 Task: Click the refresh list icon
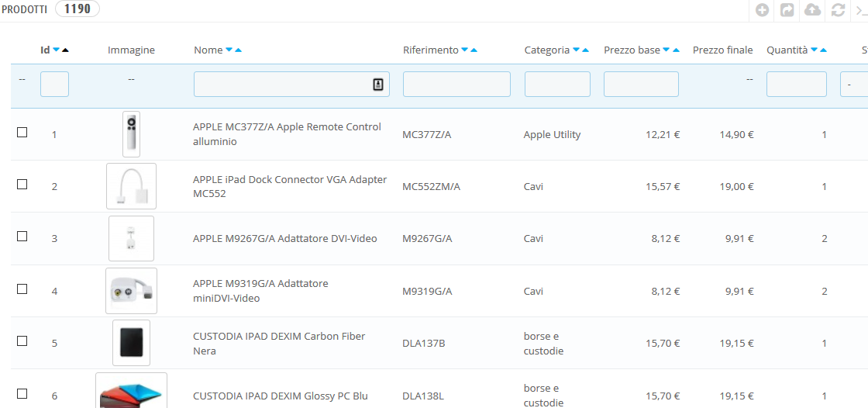(838, 10)
